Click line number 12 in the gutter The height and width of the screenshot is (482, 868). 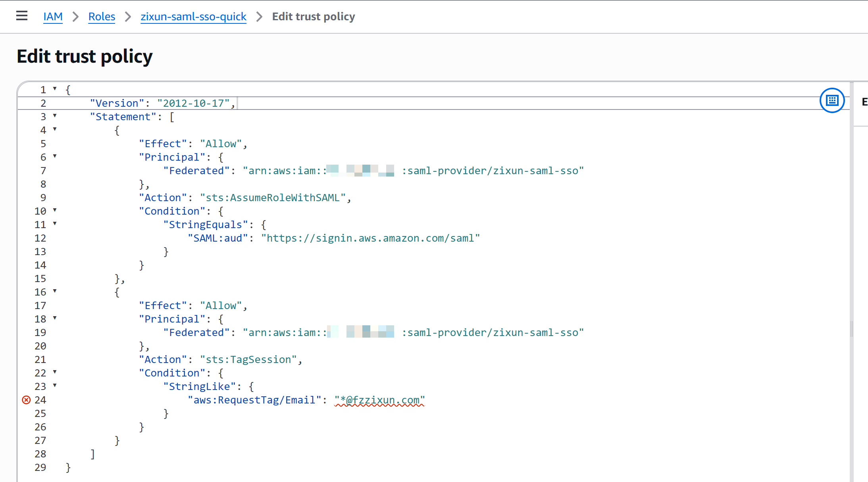(x=40, y=238)
